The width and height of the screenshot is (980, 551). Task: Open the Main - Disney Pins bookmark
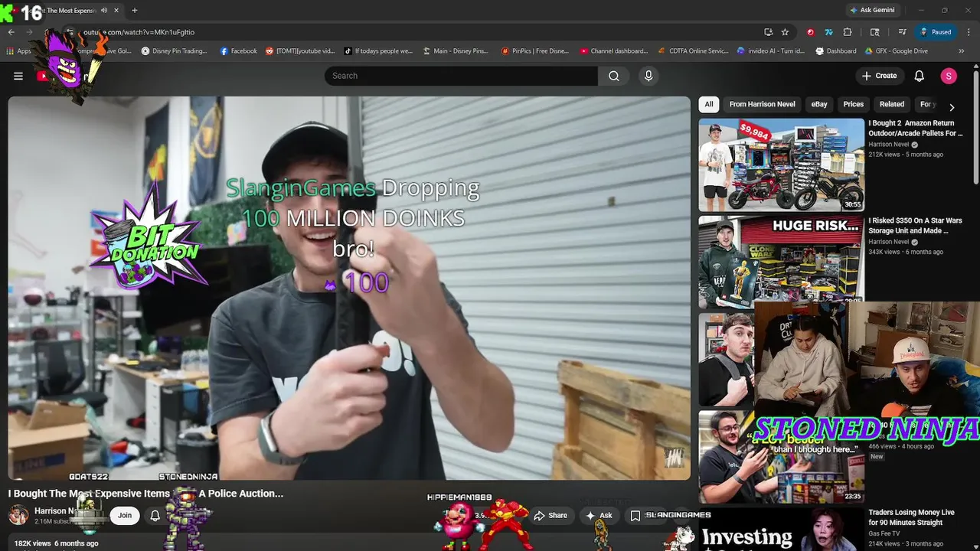[x=456, y=51]
